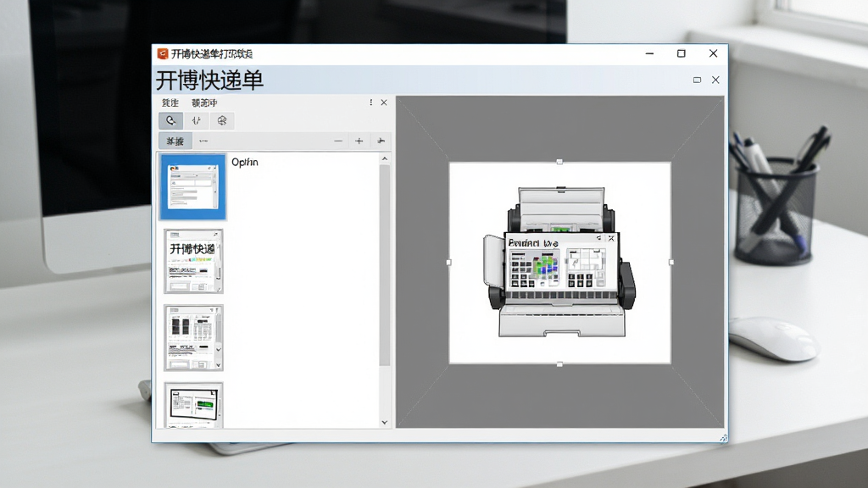Close the left thumbnail panel
Viewport: 868px width, 488px height.
click(x=384, y=103)
